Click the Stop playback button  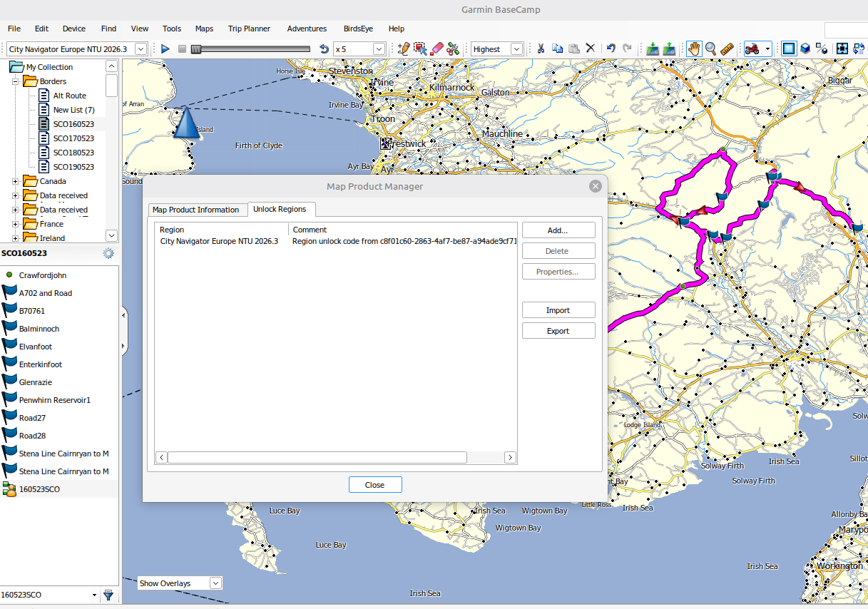tap(183, 48)
